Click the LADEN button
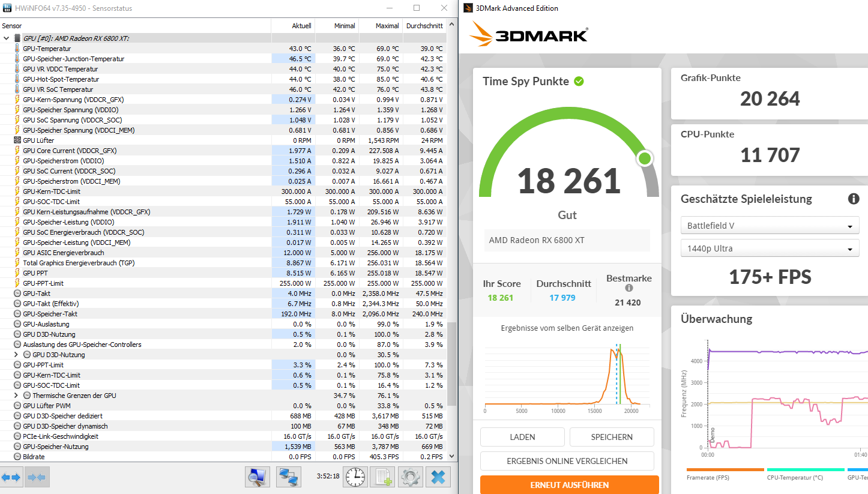This screenshot has height=494, width=868. [522, 437]
